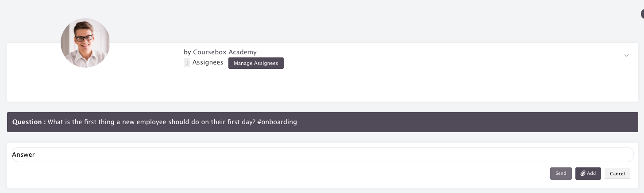Add an attachment with the Add button

tap(588, 174)
